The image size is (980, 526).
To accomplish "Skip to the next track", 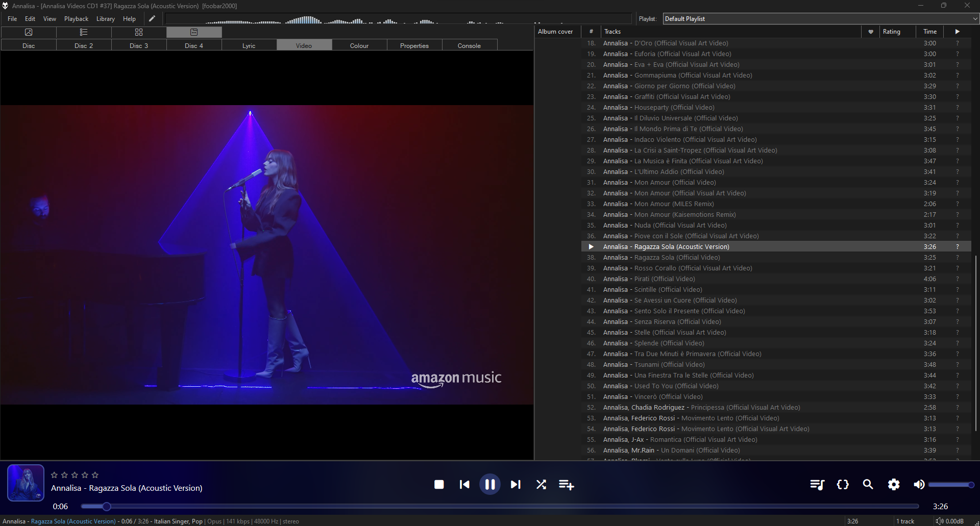I will (516, 484).
